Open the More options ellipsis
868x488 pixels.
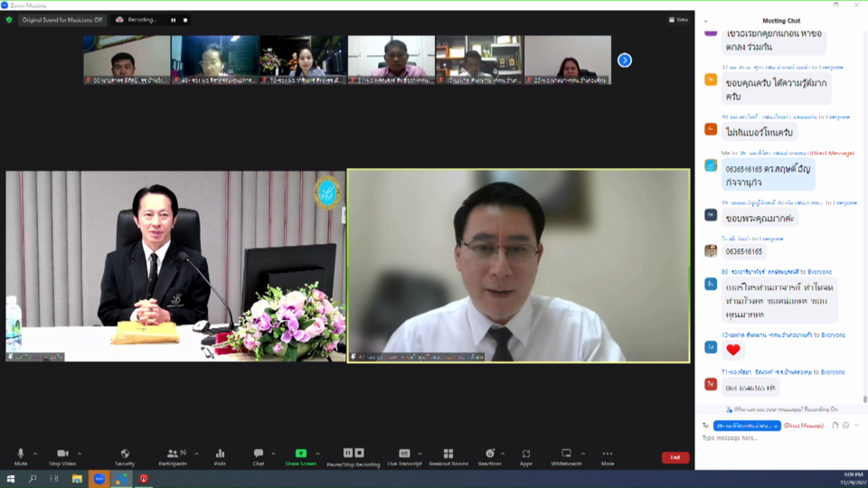pos(608,456)
